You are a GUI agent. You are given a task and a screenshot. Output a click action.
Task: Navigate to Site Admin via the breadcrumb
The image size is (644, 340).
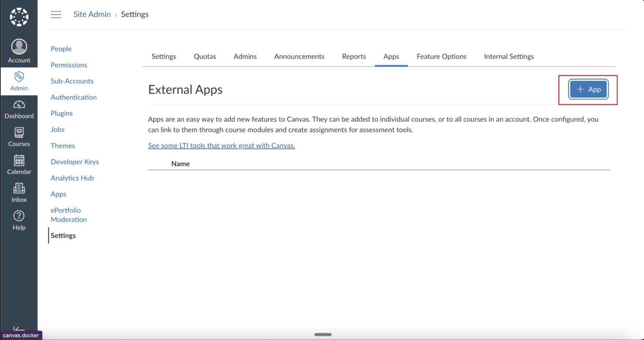[92, 14]
